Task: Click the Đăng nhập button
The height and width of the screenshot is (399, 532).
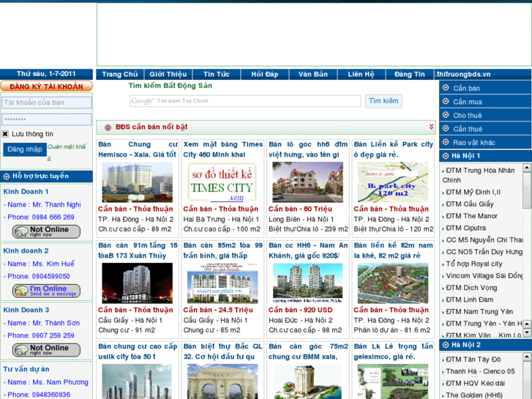Action: click(x=25, y=149)
